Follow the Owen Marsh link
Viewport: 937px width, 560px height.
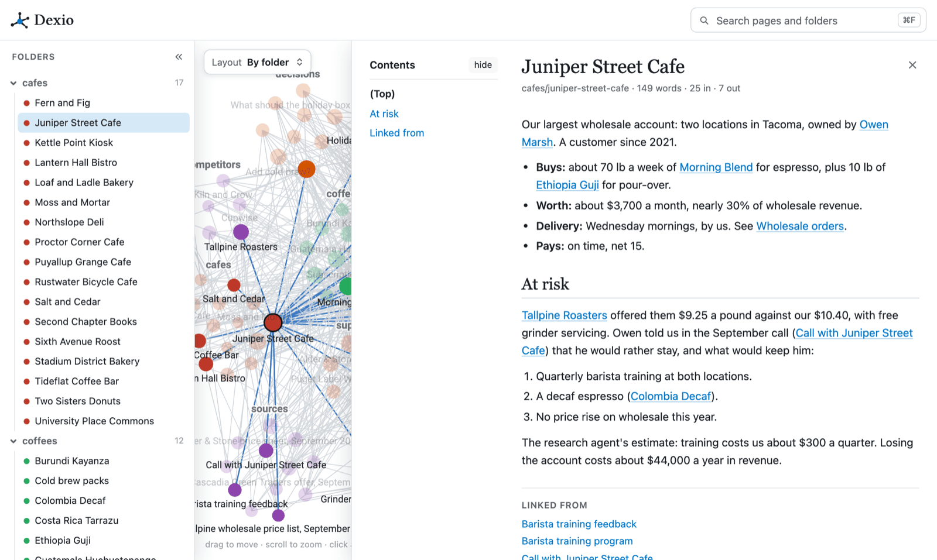[x=873, y=125]
